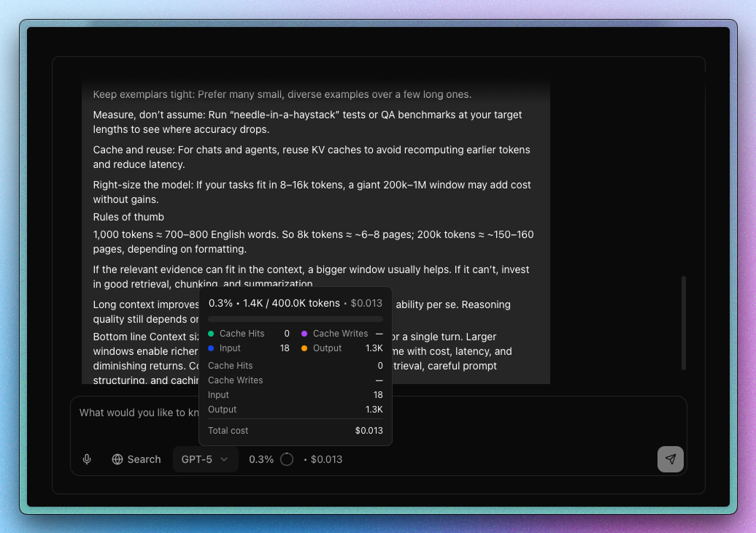Click the 18 value beside blue Input legend

tap(285, 348)
